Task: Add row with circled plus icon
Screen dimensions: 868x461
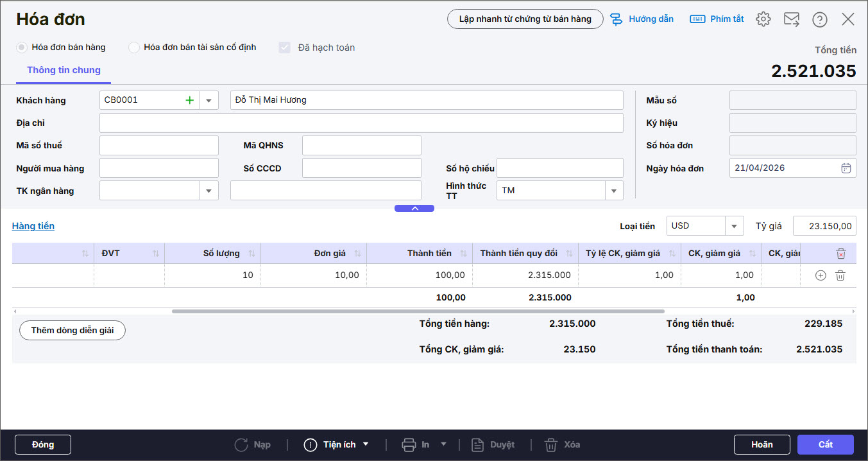Action: coord(820,275)
